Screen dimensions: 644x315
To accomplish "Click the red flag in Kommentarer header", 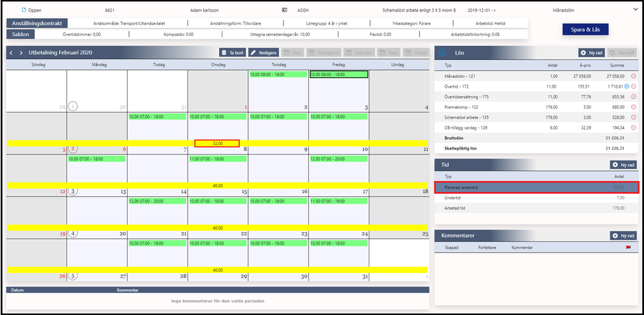I will 628,248.
